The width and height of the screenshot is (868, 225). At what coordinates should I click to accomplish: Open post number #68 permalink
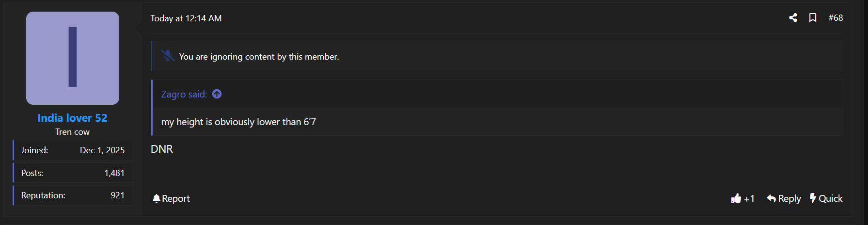(836, 18)
